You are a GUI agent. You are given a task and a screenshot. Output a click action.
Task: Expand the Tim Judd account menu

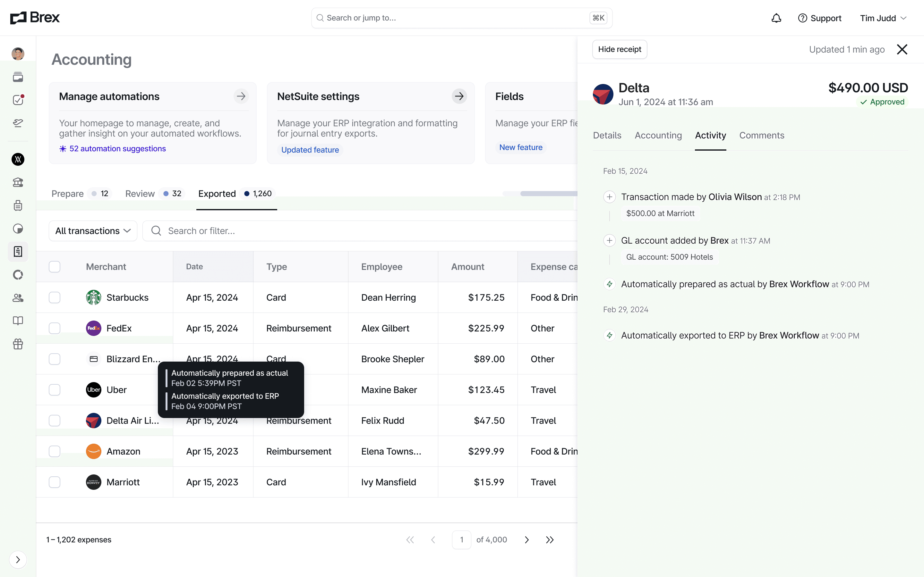click(x=883, y=18)
